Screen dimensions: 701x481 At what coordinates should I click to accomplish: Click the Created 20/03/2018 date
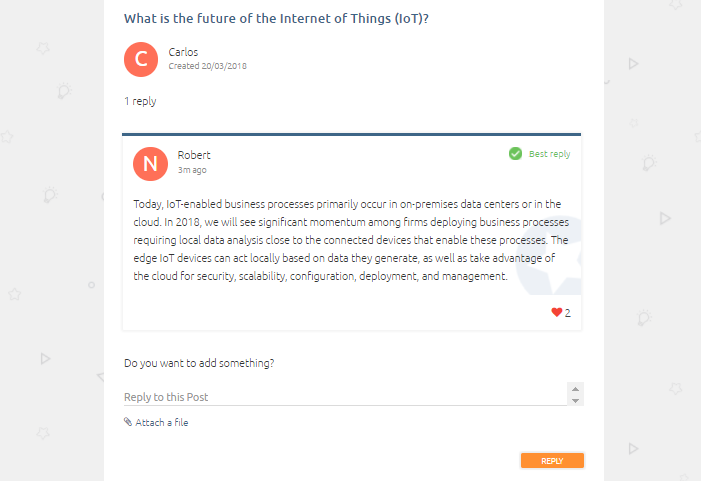207,66
